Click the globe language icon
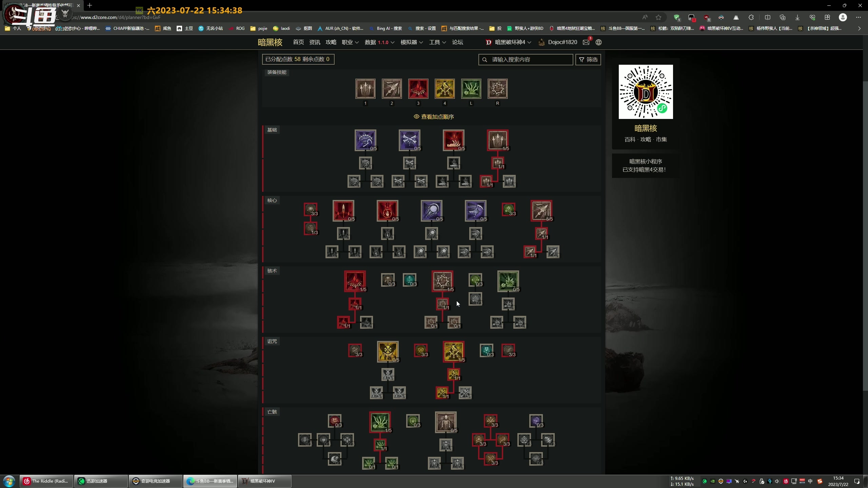The width and height of the screenshot is (868, 488). tap(598, 42)
